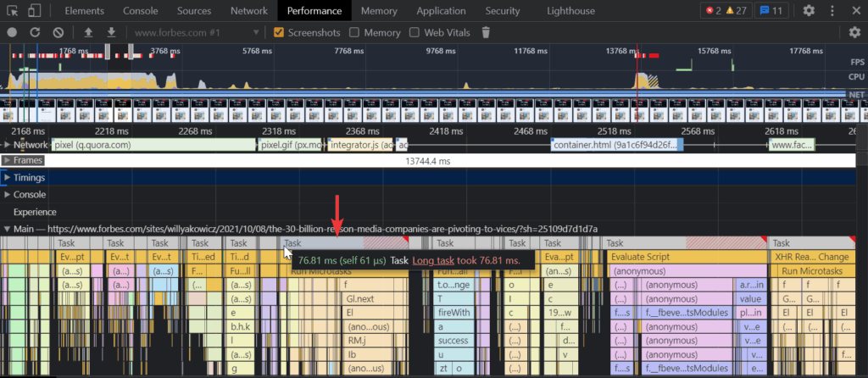Select the pixel (q.quora.com) network request
868x378 pixels.
(153, 145)
